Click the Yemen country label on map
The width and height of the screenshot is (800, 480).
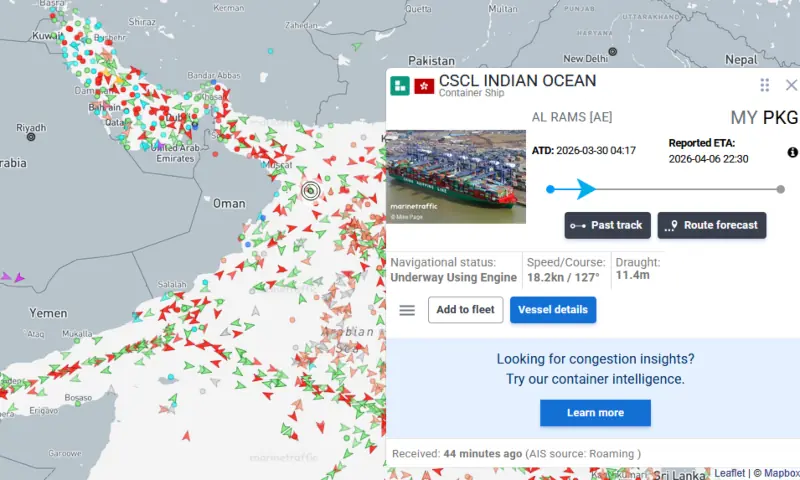pyautogui.click(x=48, y=313)
